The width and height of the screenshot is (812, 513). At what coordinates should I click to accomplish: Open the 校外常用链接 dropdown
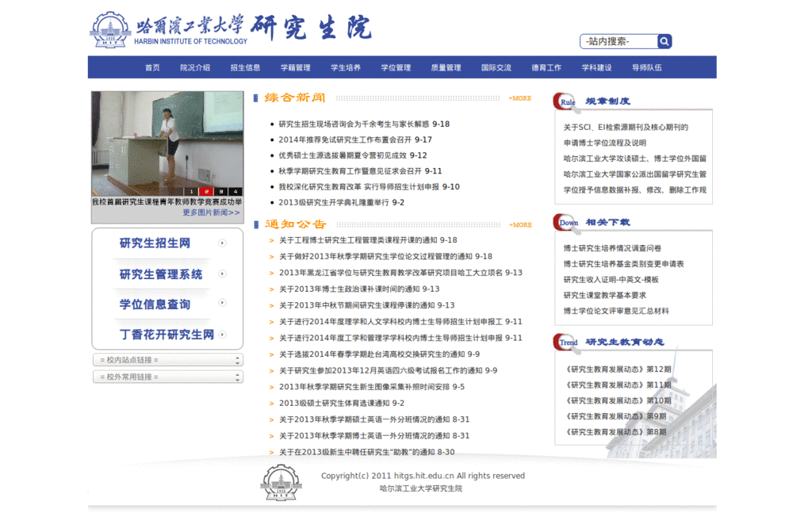point(168,377)
